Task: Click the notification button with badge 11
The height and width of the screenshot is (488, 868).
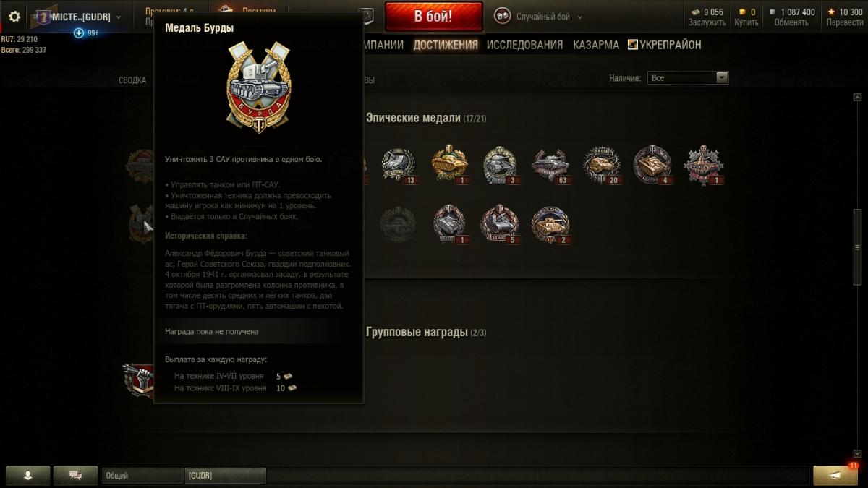Action: (x=835, y=475)
